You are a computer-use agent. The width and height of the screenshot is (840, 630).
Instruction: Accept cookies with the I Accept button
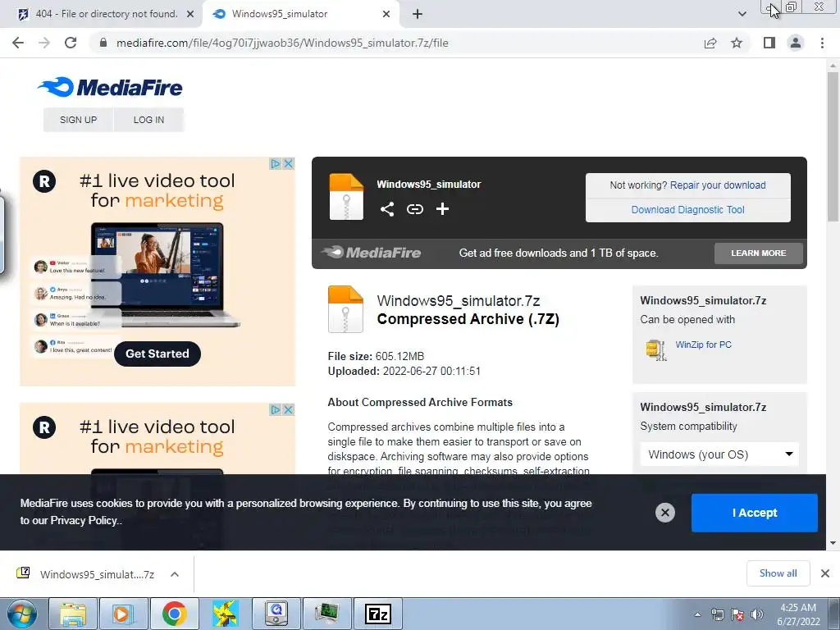755,513
